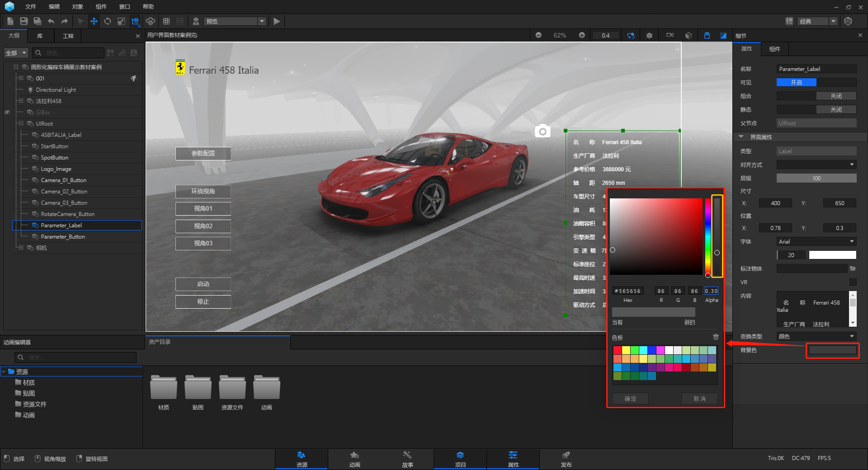Click the layout panel icon near 经典
This screenshot has width=868, height=470.
(789, 21)
